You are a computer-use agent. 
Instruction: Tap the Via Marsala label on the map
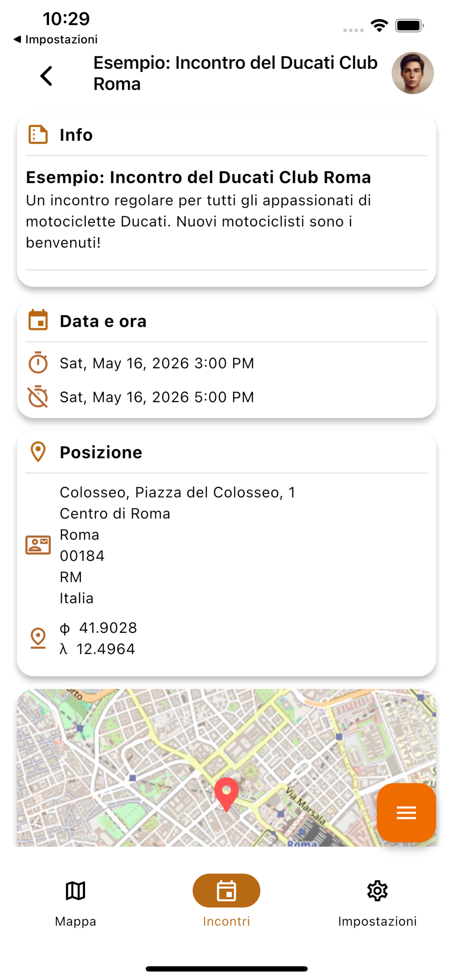(305, 805)
